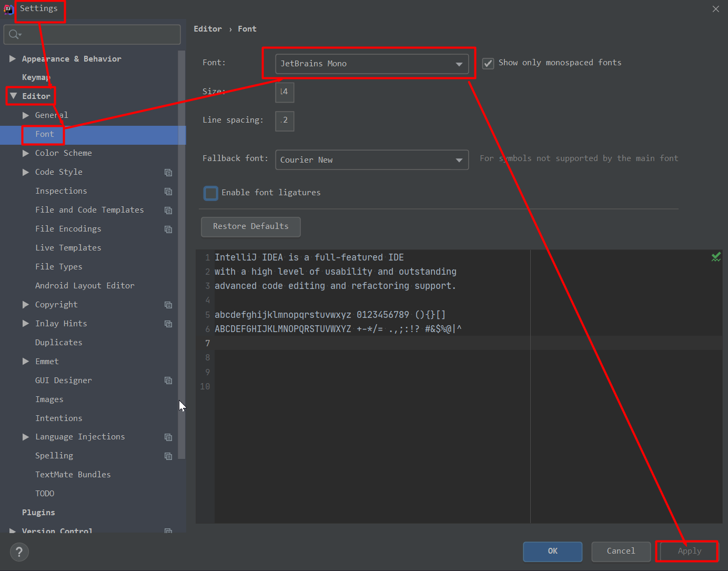Click the project-level icon beside File Encodings
Viewport: 728px width, 571px height.
pos(168,229)
